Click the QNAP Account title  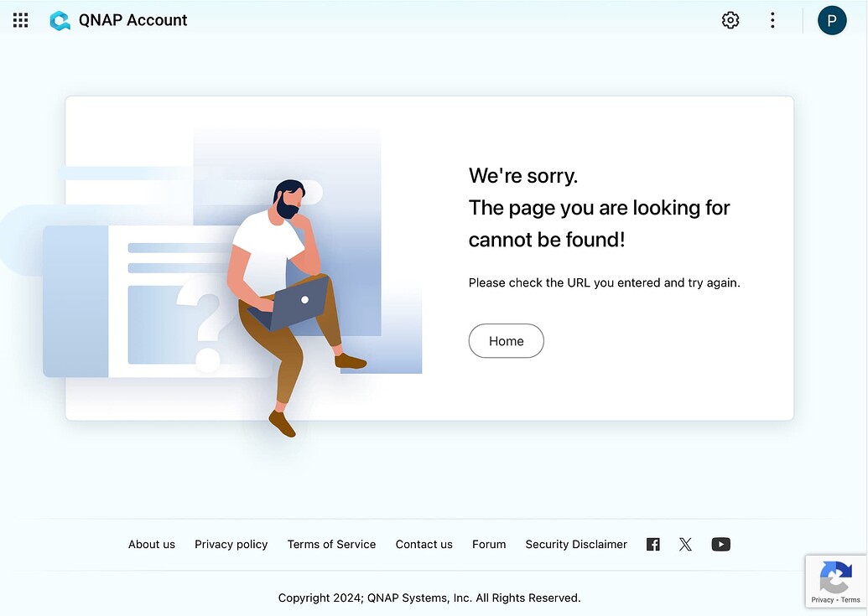point(132,19)
